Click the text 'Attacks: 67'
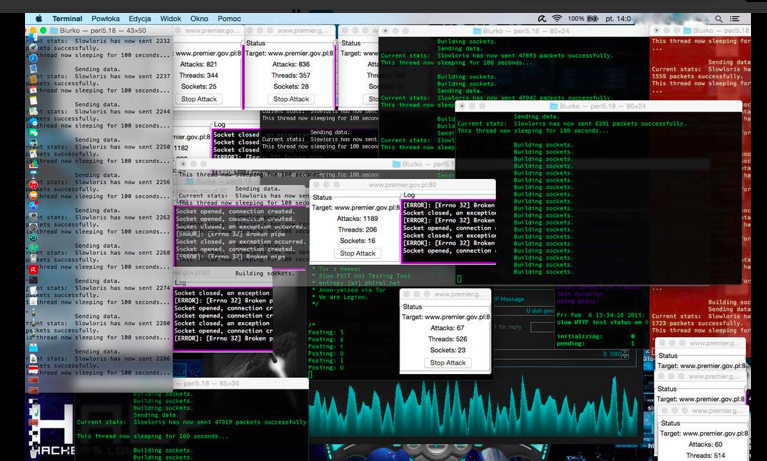The image size is (767, 461). pyautogui.click(x=447, y=328)
